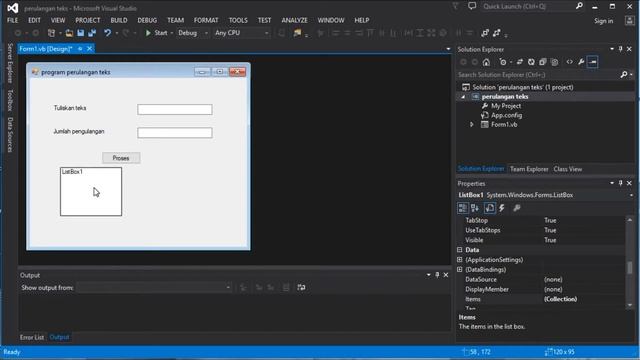Image resolution: width=640 pixels, height=360 pixels.
Task: Toggle Preview Selected Items in Solution Explorer
Action: click(593, 62)
